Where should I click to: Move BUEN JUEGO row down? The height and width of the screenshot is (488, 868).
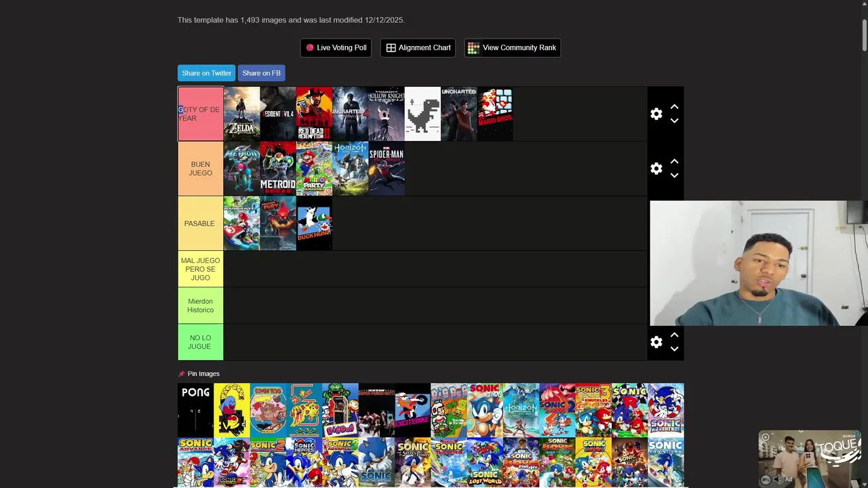(674, 176)
